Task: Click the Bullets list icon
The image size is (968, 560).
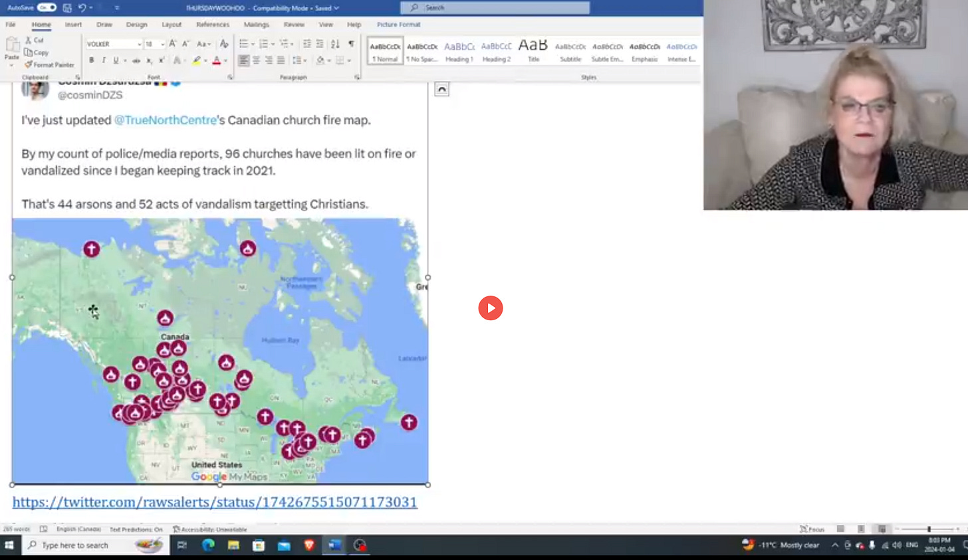Action: 243,44
